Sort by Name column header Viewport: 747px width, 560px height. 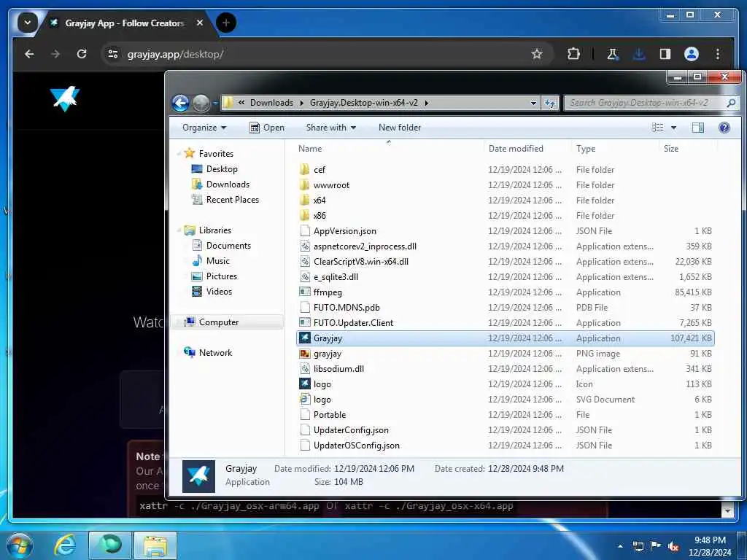pyautogui.click(x=310, y=149)
